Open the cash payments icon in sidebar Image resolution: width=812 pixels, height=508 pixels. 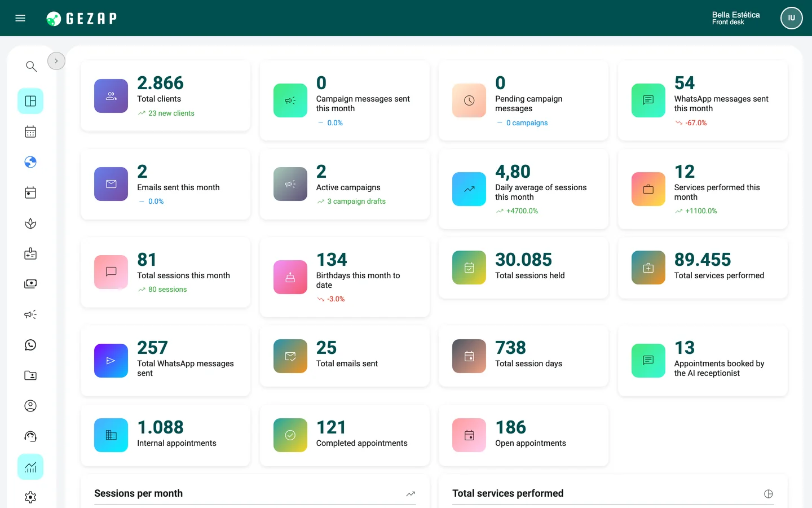(x=30, y=284)
